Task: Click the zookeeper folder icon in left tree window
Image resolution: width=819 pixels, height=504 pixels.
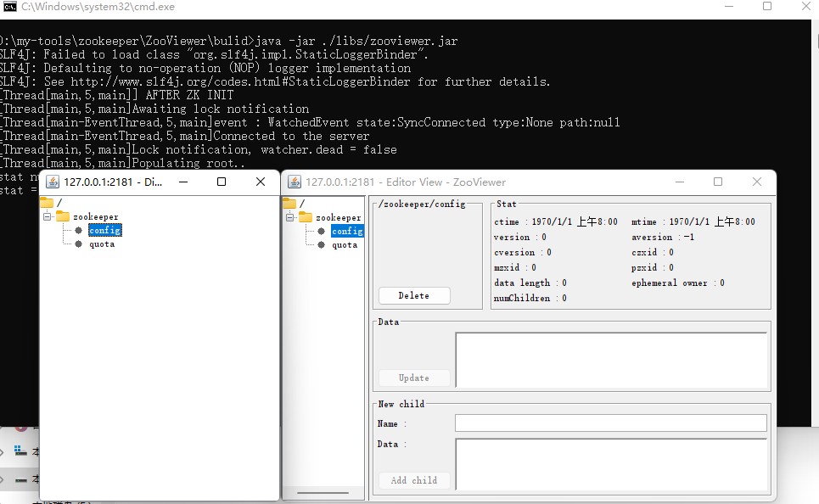Action: [x=63, y=216]
